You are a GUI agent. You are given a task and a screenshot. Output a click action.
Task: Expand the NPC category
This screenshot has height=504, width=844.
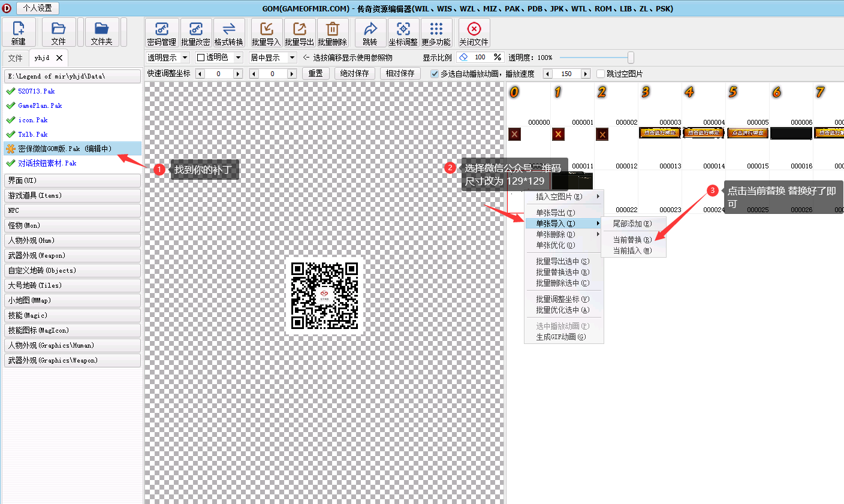(73, 210)
